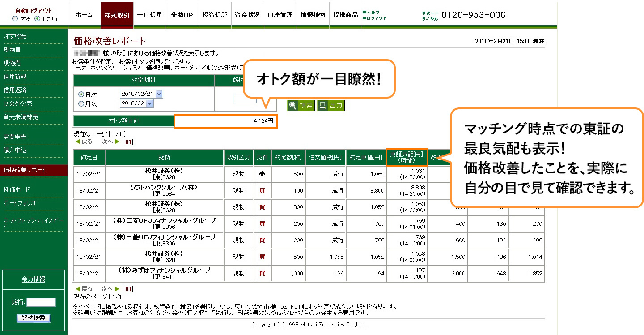Image resolution: width=644 pixels, height=335 pixels.
Task: Click the top page number 01
Action: 128,142
